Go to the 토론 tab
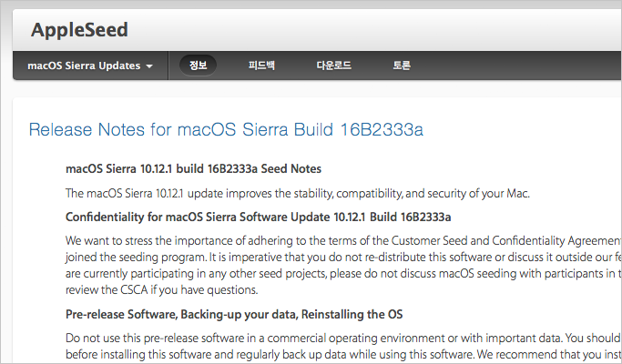The image size is (622, 364). pyautogui.click(x=402, y=65)
